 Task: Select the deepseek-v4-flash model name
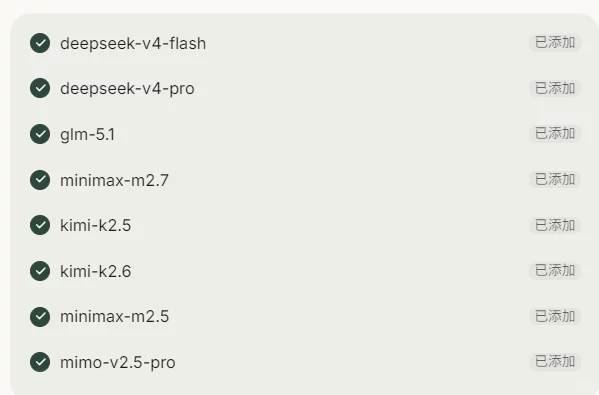pos(133,43)
